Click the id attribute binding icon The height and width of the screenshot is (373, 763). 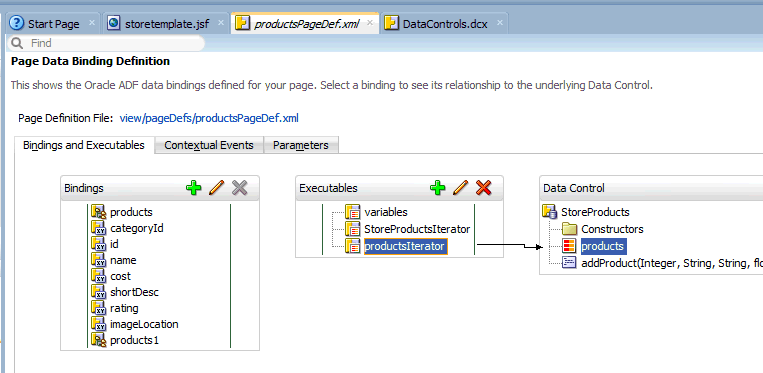point(99,244)
